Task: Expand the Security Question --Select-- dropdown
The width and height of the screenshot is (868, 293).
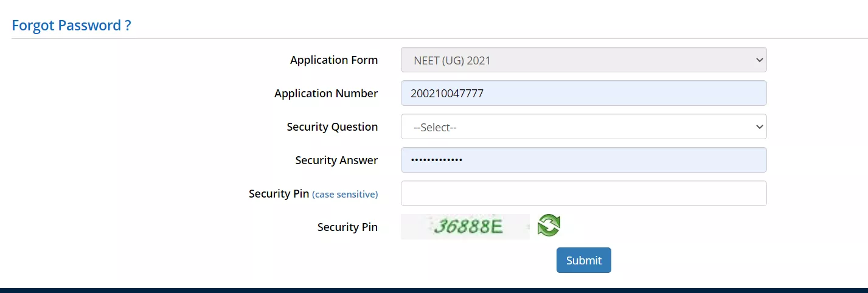Action: (583, 127)
